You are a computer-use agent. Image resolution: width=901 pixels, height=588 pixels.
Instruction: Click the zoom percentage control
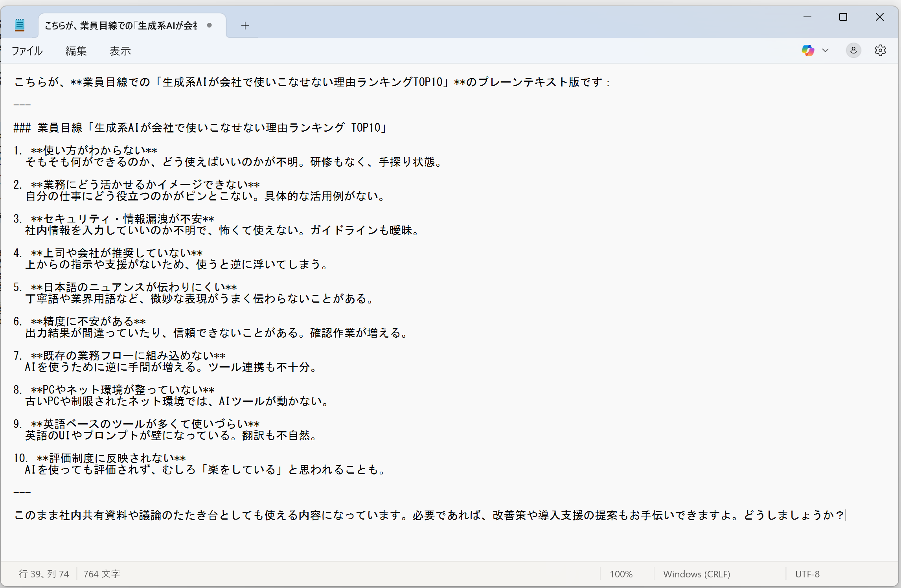tap(621, 574)
